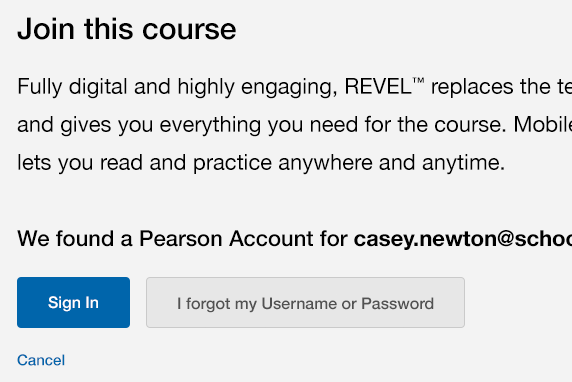
Task: Sign in with the found Pearson account
Action: click(73, 302)
